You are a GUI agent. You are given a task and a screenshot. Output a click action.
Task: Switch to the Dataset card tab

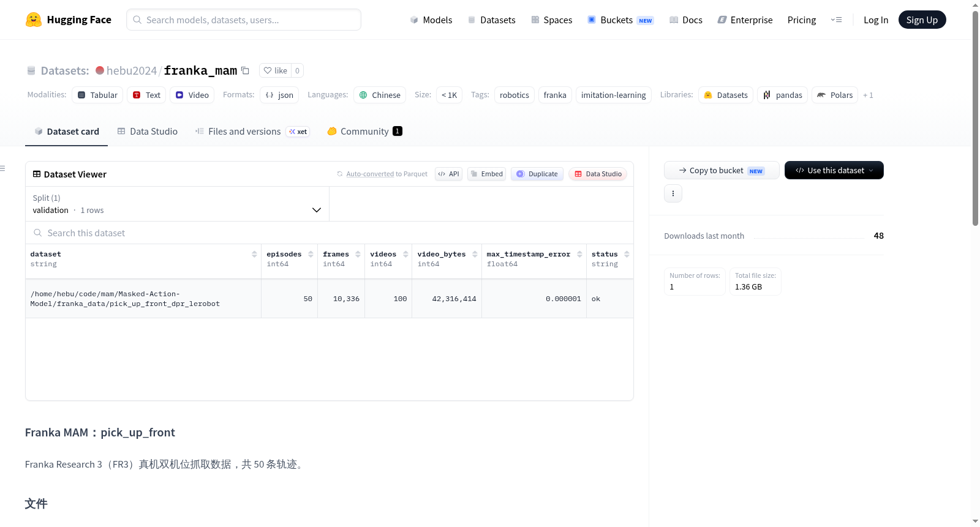click(67, 131)
